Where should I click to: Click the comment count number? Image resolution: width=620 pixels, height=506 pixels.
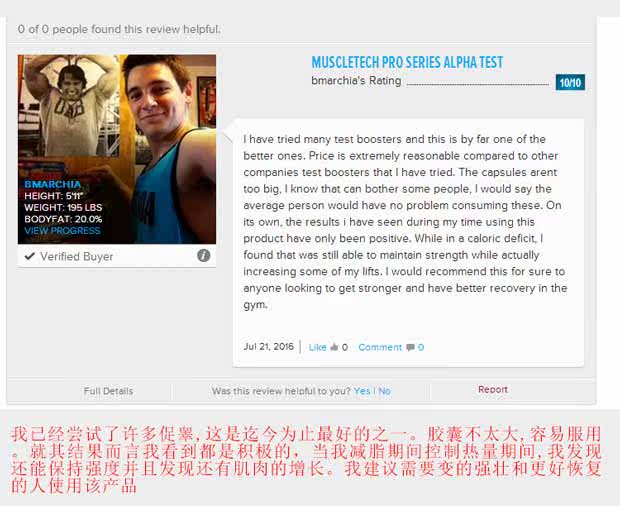421,347
